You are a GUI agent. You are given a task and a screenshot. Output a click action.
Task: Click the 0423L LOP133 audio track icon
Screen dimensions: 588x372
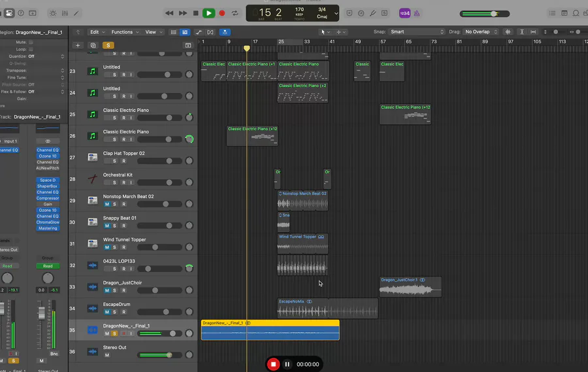92,265
